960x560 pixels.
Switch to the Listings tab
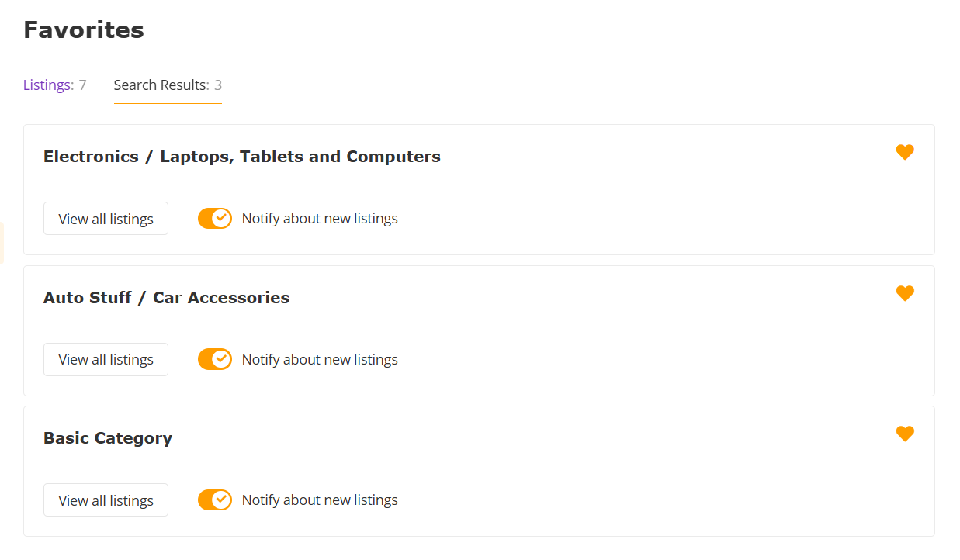pos(54,85)
